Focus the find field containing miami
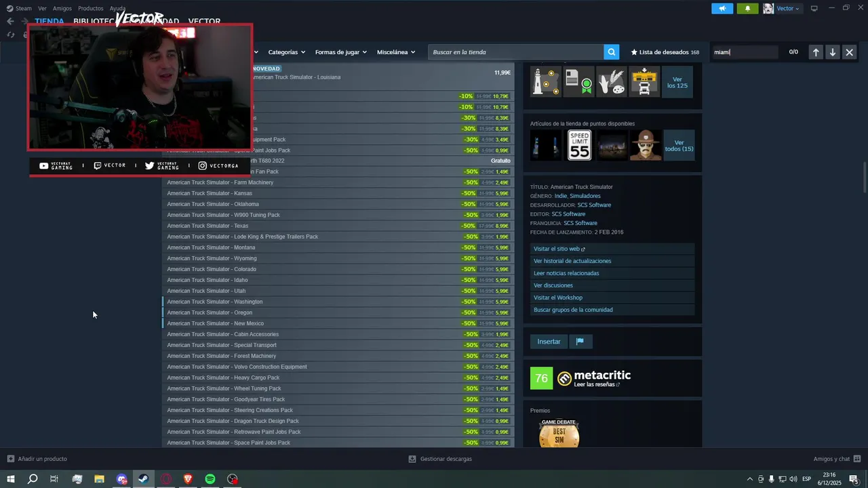The height and width of the screenshot is (488, 868). pos(745,52)
